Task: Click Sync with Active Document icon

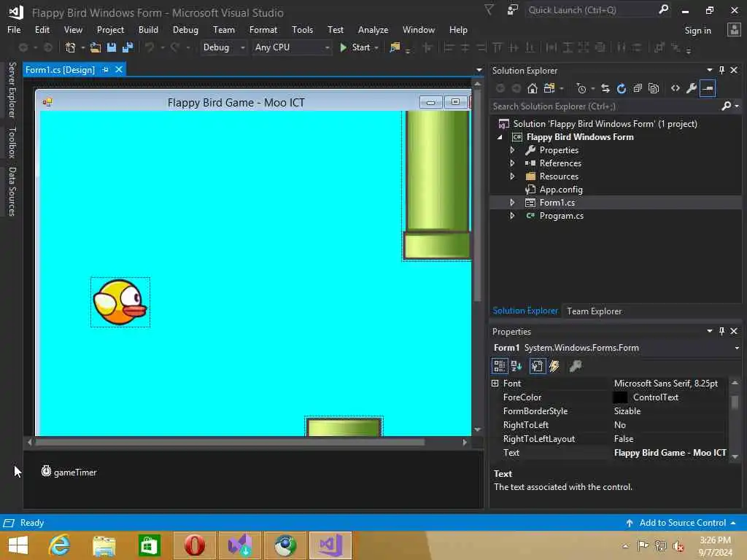Action: 605,88
